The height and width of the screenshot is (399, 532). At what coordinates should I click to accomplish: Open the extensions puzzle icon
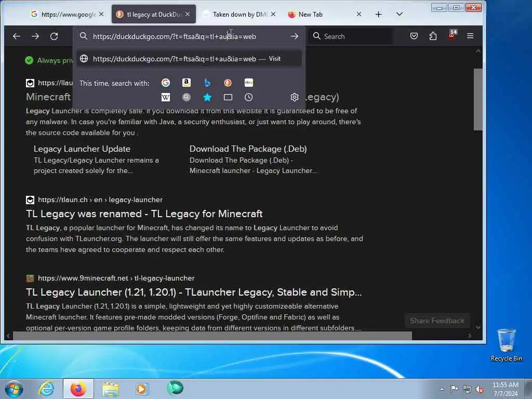(433, 36)
